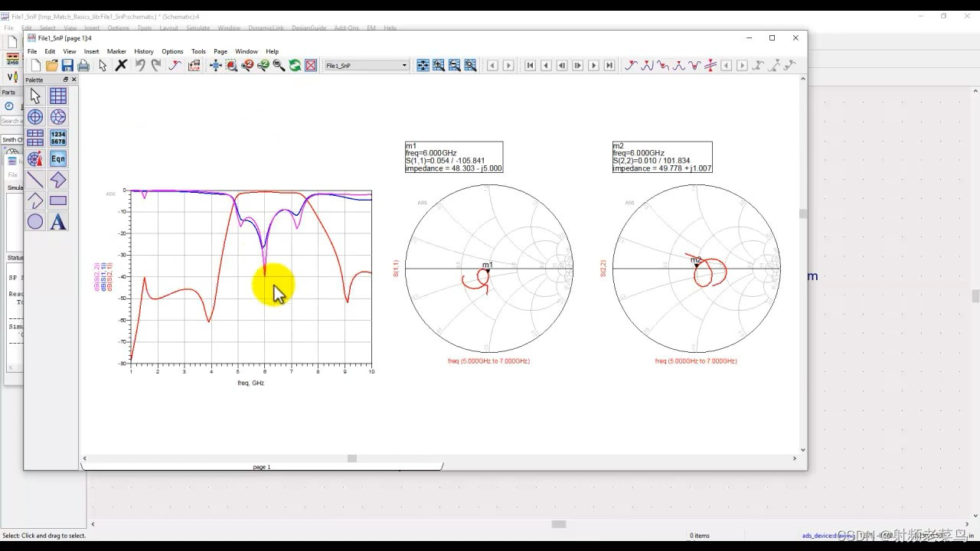Undo the last action

140,66
